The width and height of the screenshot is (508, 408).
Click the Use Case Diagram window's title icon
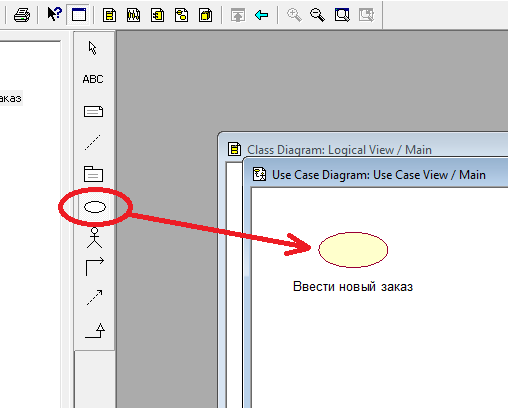click(259, 174)
